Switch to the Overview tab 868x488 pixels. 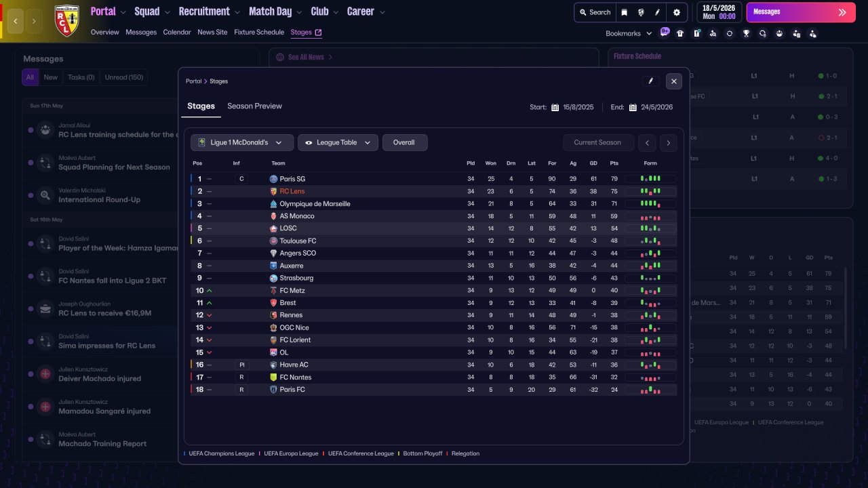tap(105, 32)
